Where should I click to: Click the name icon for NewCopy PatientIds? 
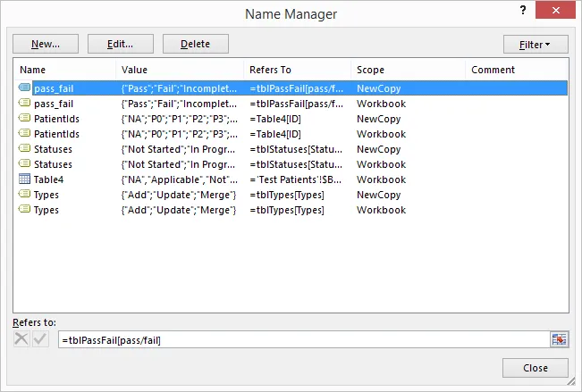click(x=24, y=118)
